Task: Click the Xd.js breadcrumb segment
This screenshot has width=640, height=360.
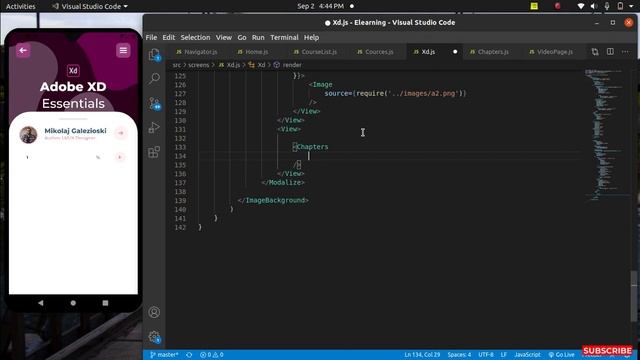Action: 230,65
